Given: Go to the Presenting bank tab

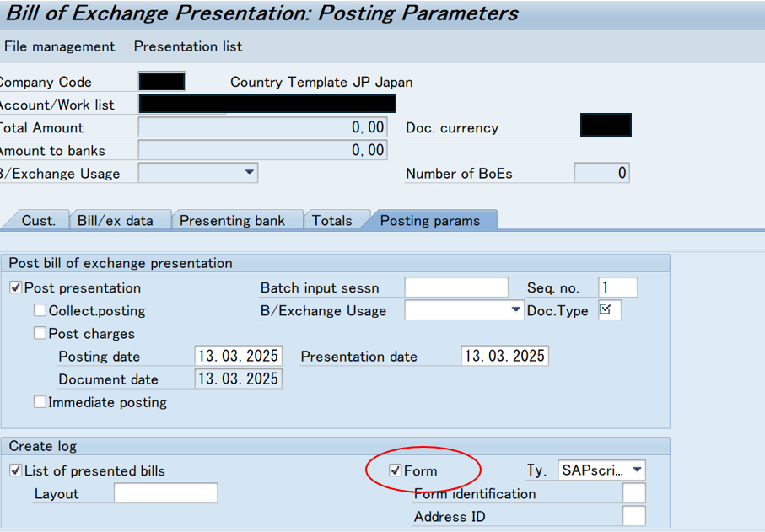Looking at the screenshot, I should click(232, 220).
